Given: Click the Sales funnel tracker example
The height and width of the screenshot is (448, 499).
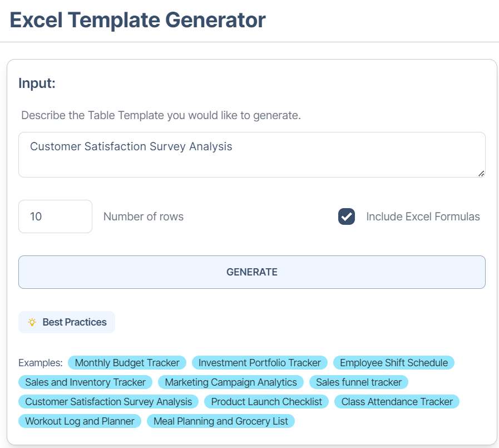Looking at the screenshot, I should tap(359, 382).
